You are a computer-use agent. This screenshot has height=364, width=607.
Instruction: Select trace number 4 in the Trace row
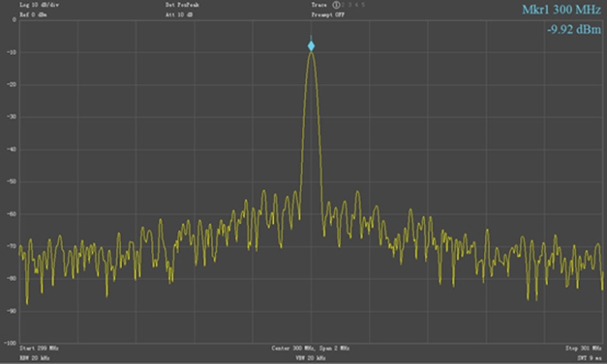tap(356, 5)
